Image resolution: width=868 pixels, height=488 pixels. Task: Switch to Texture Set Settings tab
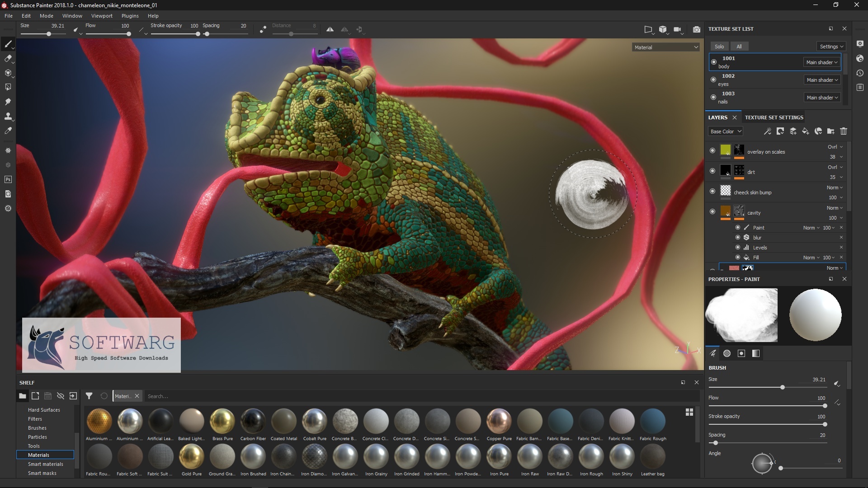coord(774,117)
